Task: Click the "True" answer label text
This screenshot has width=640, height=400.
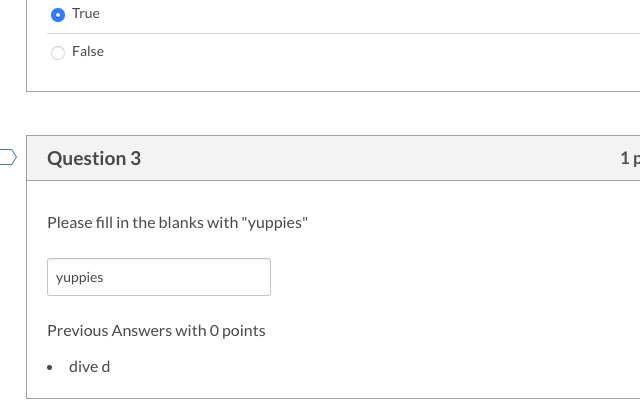Action: tap(86, 13)
